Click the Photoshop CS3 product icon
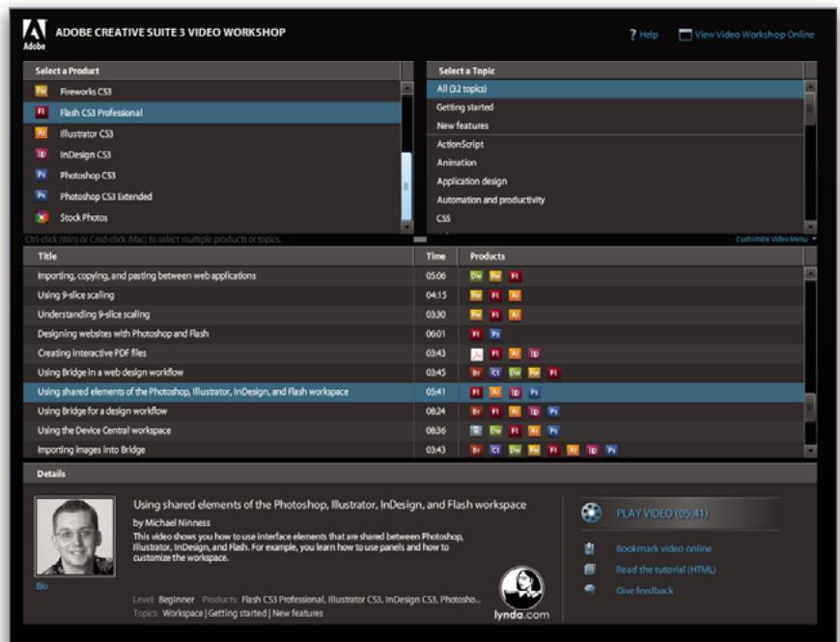 pos(42,175)
